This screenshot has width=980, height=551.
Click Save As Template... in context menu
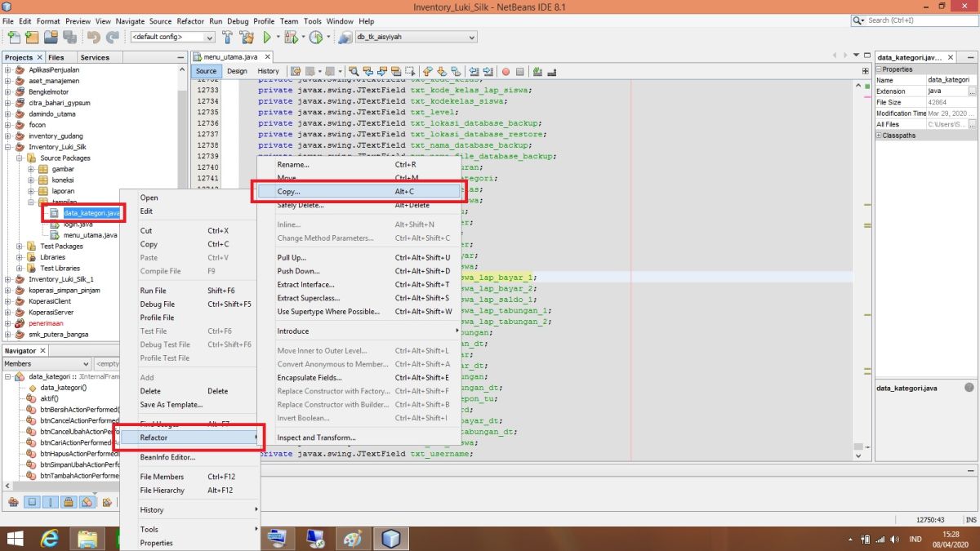[190, 404]
